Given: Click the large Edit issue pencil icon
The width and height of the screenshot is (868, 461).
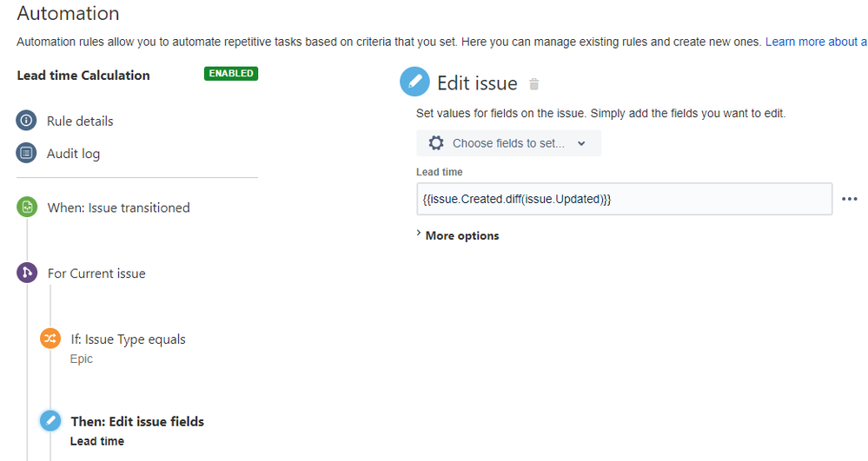Looking at the screenshot, I should click(x=414, y=82).
